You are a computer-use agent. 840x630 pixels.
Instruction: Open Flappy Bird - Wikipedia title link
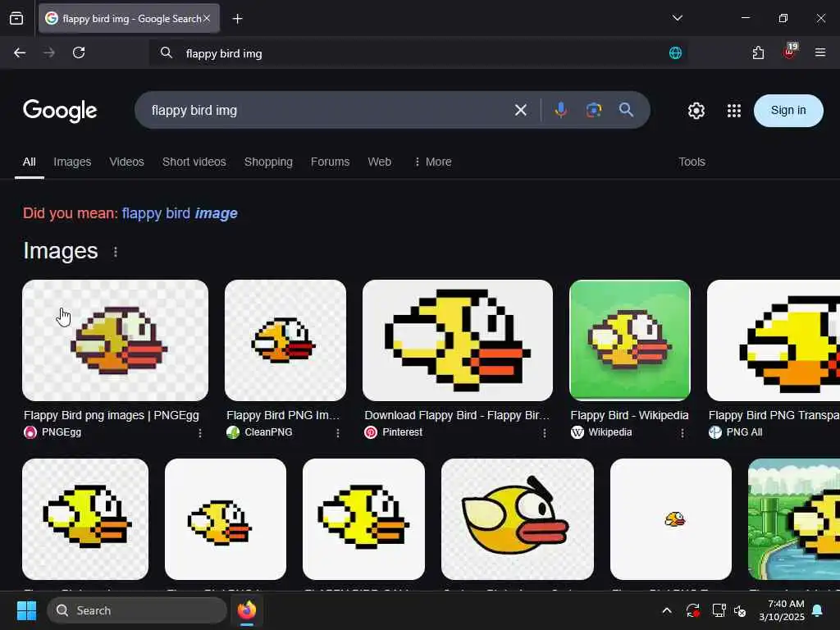click(x=629, y=415)
